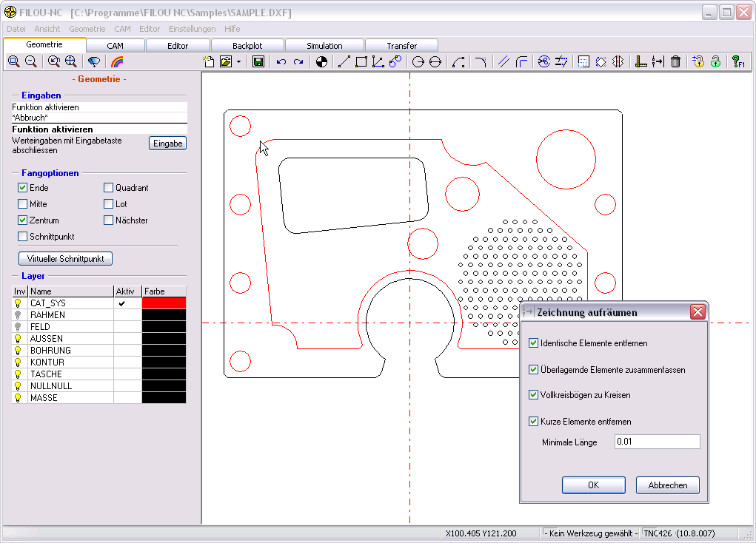Click the 'Minimale Länge' input field

pos(657,442)
